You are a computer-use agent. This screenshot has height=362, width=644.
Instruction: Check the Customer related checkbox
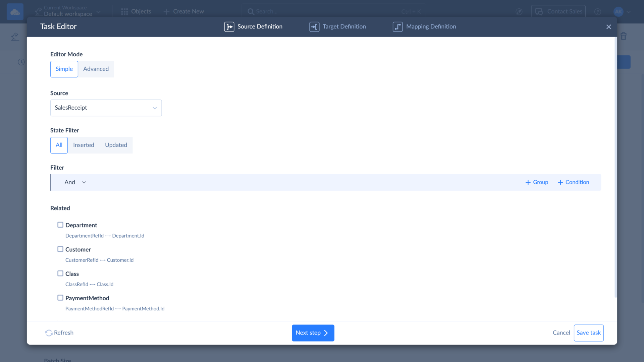click(x=60, y=249)
